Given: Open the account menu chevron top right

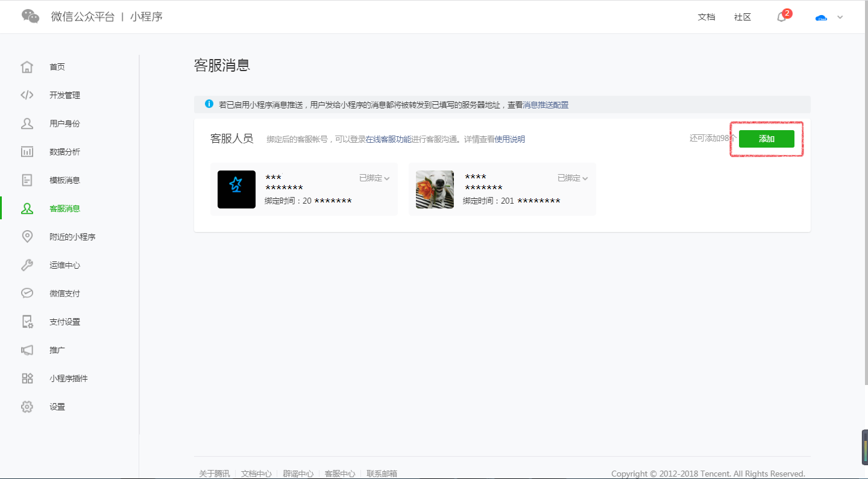Looking at the screenshot, I should pyautogui.click(x=840, y=17).
